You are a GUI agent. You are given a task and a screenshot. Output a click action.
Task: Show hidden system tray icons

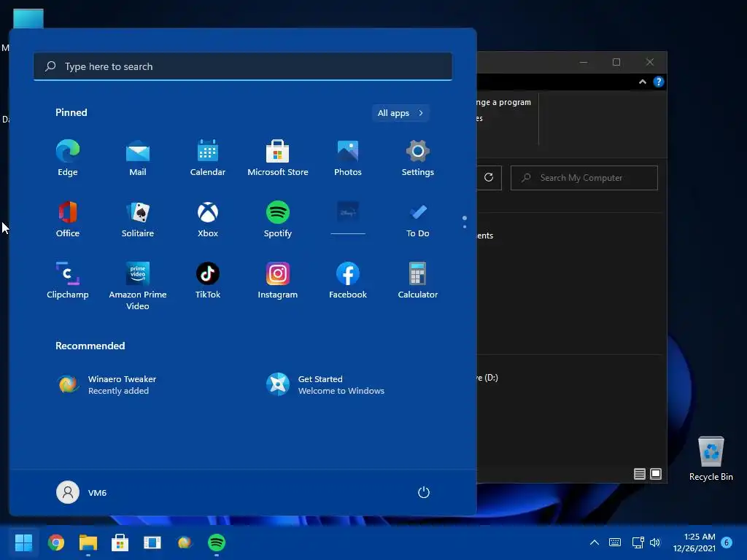(x=595, y=542)
